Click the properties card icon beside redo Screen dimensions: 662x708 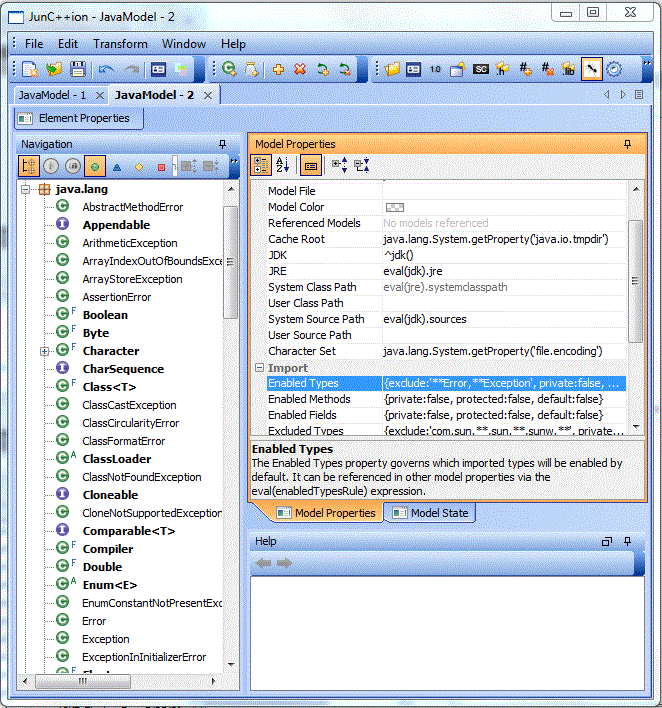coord(159,69)
